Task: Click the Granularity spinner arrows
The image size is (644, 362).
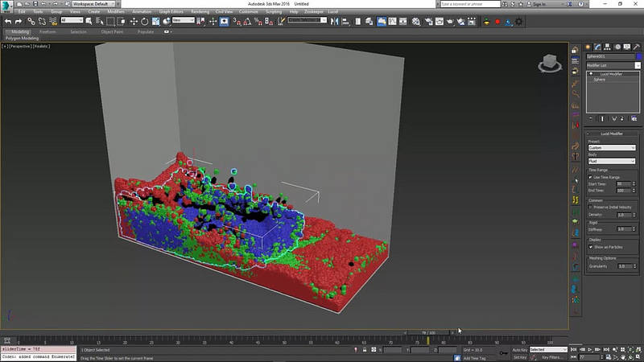Action: coord(634,266)
